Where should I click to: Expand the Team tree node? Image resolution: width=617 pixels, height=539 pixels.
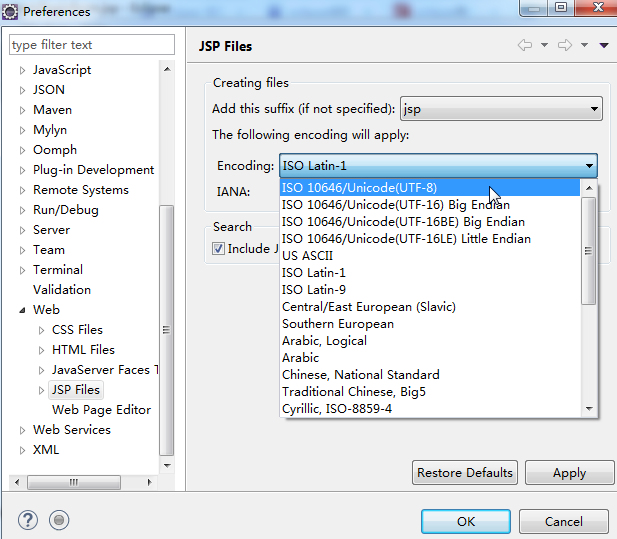coord(22,250)
